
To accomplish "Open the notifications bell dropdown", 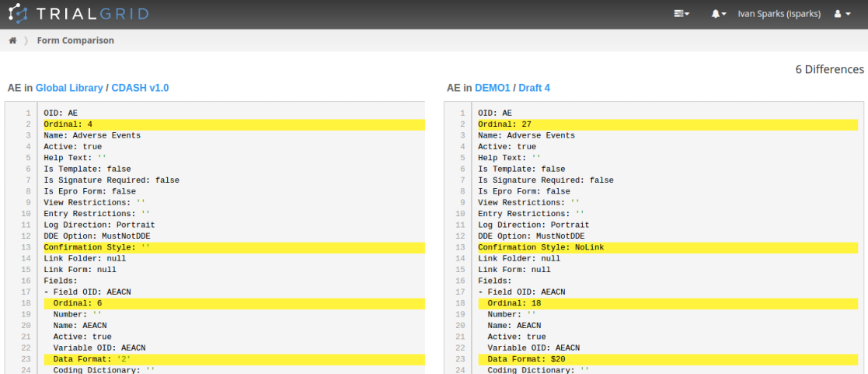I will coord(719,14).
